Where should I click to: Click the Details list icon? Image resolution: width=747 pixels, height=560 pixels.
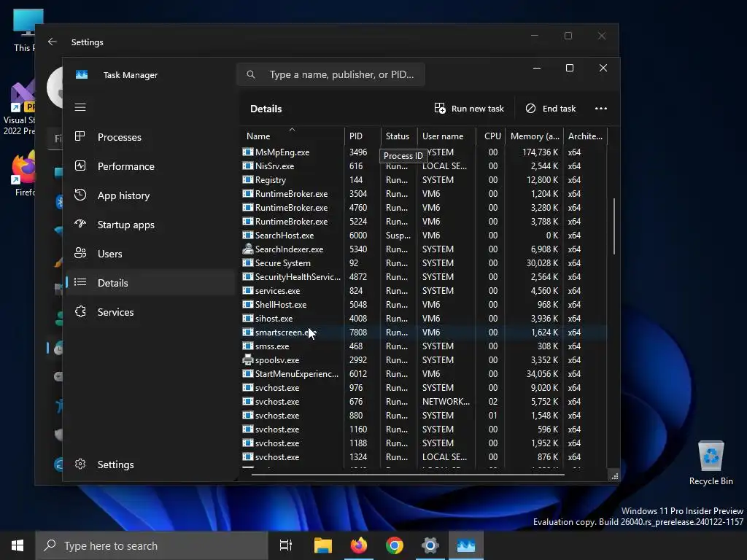pyautogui.click(x=80, y=282)
